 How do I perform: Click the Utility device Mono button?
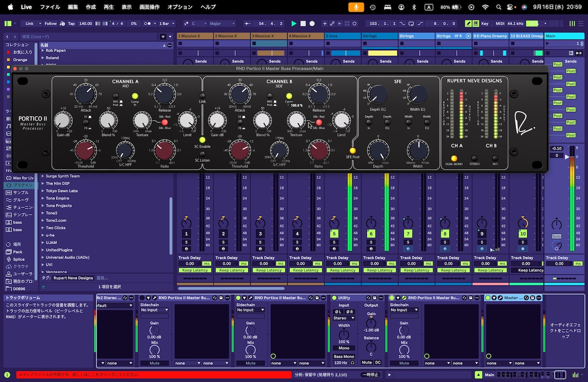pyautogui.click(x=344, y=348)
